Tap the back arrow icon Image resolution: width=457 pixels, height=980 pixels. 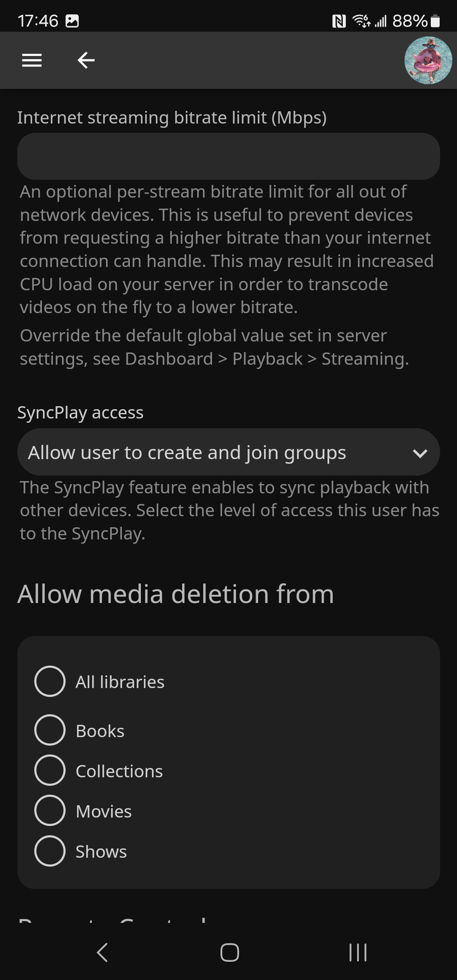(86, 61)
